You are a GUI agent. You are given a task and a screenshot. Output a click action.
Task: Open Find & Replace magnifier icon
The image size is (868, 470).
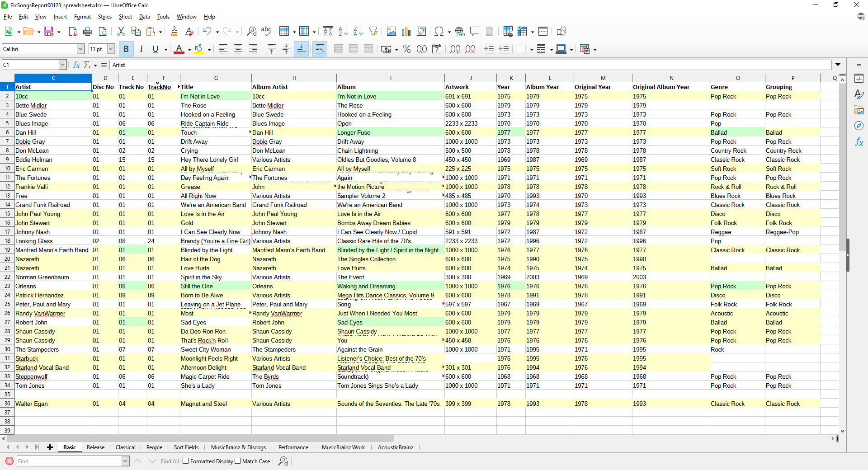click(251, 31)
